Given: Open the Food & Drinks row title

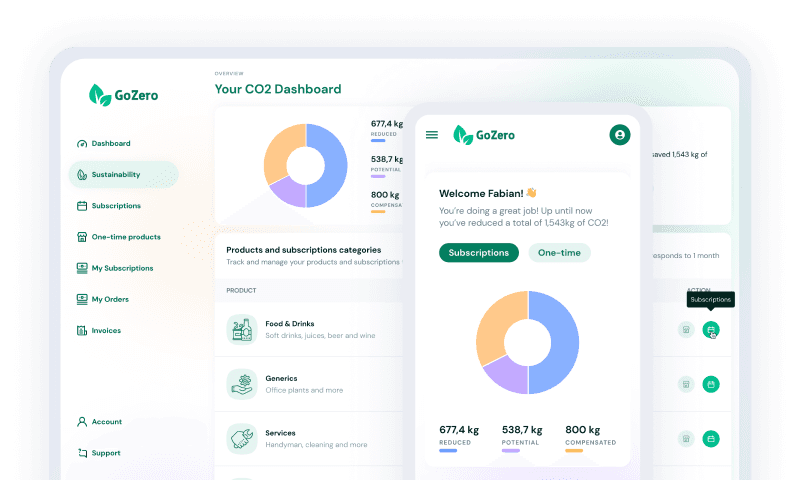Looking at the screenshot, I should tap(290, 323).
